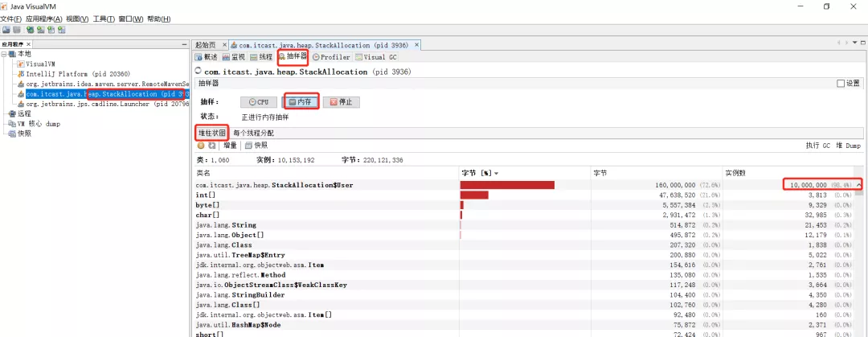Minimize the 应用程序 side panel

pyautogui.click(x=184, y=43)
